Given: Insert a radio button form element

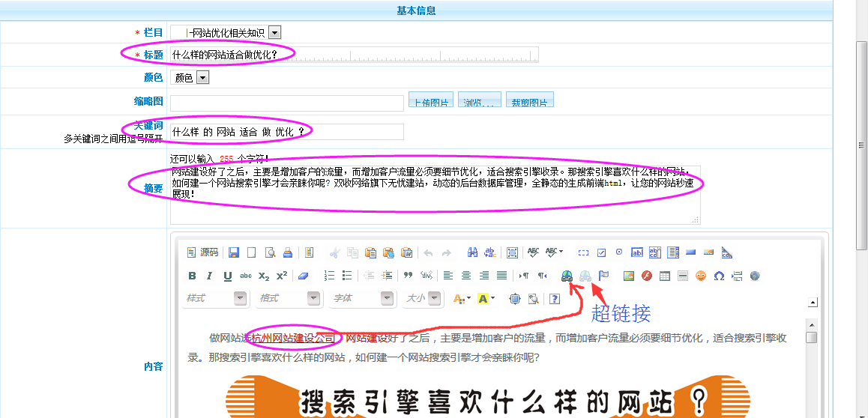Looking at the screenshot, I should pos(619,252).
